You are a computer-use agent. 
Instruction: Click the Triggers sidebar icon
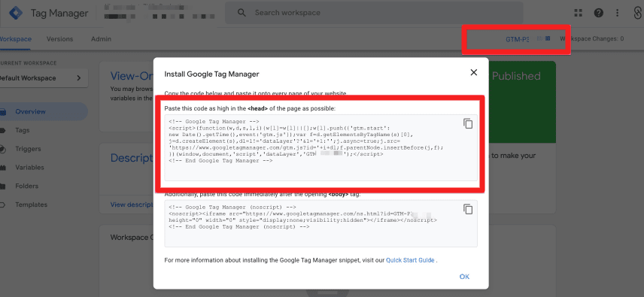pos(2,149)
